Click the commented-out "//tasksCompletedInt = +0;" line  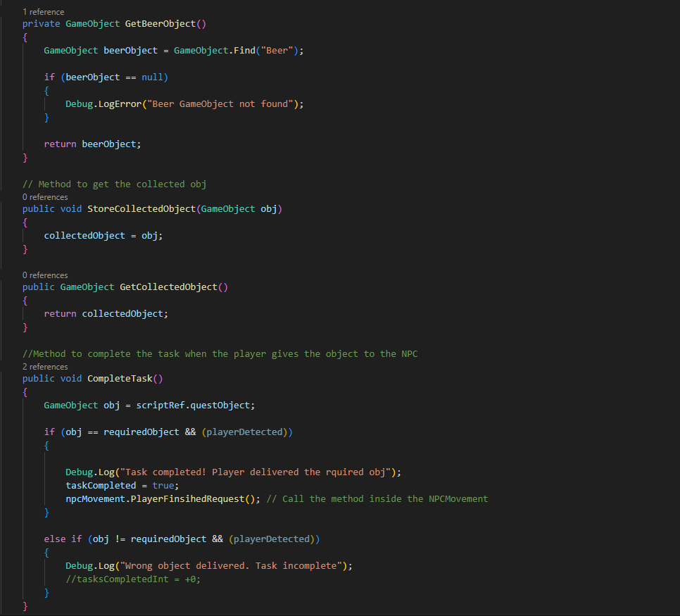pos(133,579)
